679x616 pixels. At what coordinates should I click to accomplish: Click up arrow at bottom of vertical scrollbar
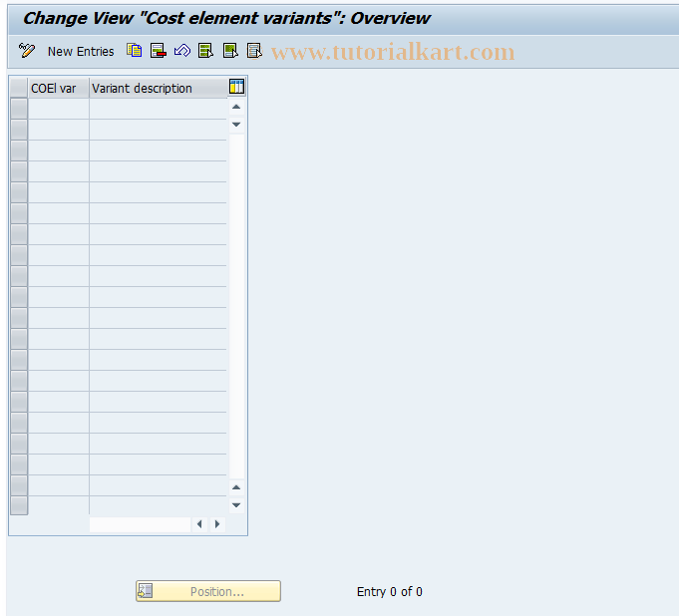tap(236, 487)
